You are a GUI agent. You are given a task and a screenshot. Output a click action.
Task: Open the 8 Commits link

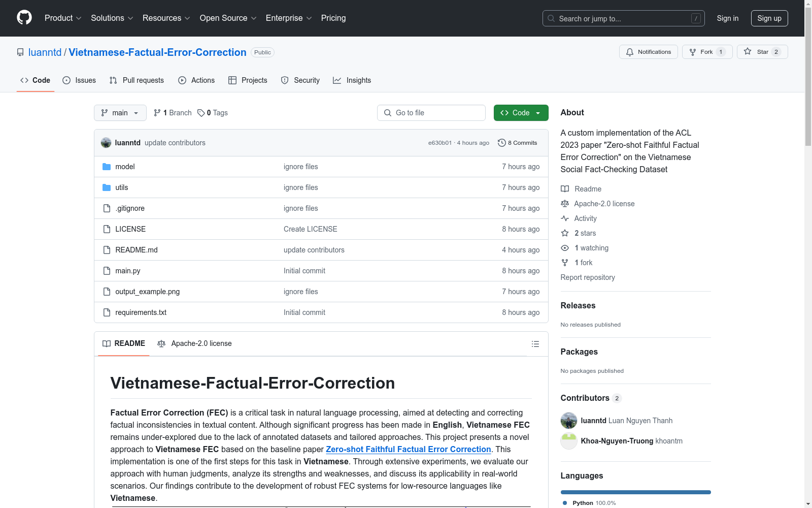[x=518, y=143]
